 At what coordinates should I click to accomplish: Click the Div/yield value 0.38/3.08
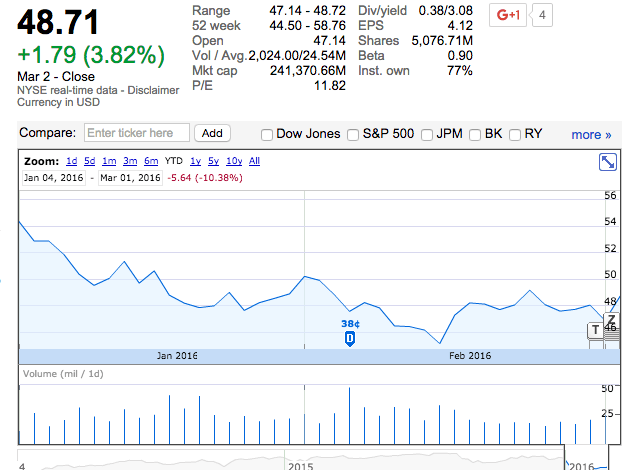tap(446, 11)
